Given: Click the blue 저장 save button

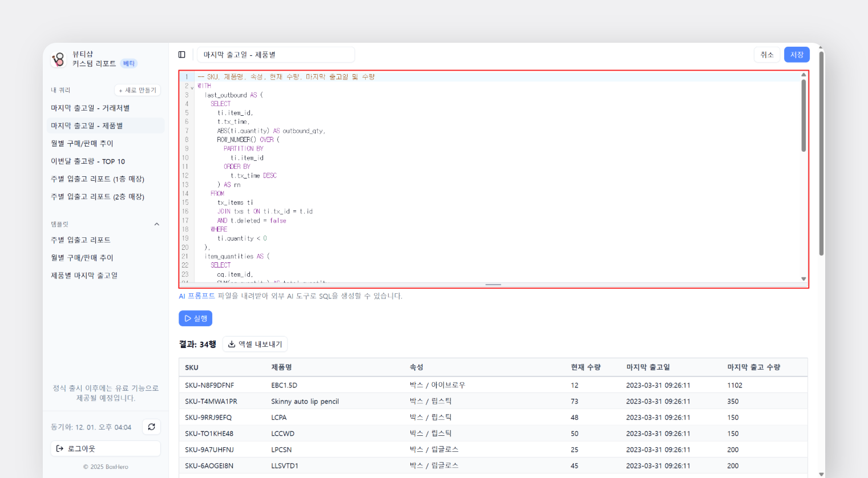Looking at the screenshot, I should coord(796,54).
